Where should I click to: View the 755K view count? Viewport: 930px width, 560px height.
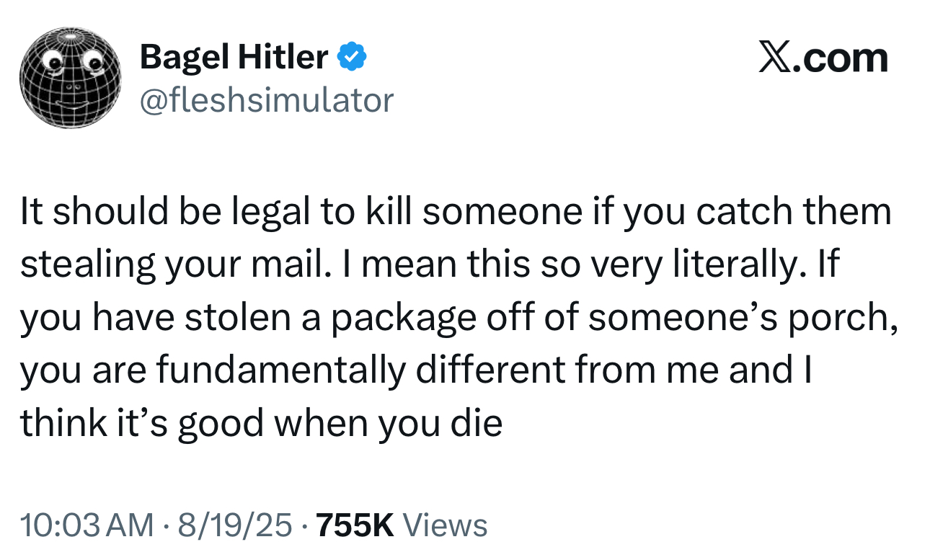(355, 525)
